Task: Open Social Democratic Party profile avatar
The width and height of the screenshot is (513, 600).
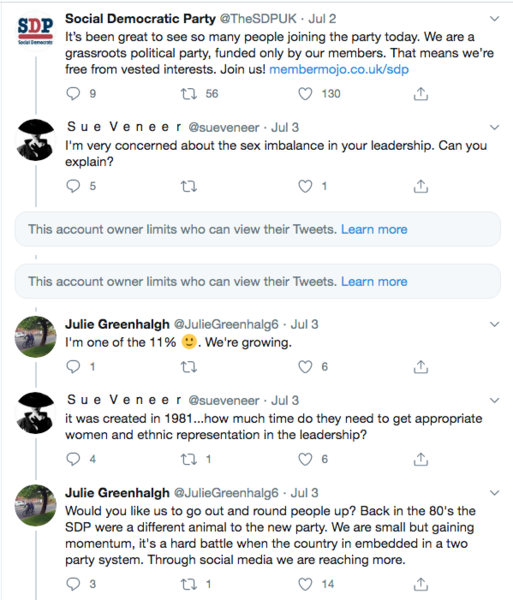Action: (35, 31)
